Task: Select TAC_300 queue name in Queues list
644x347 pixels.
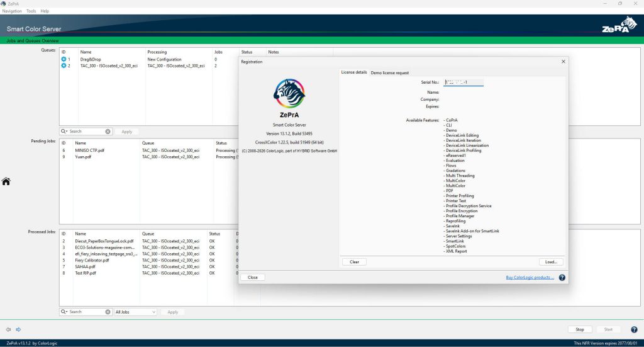Action: point(109,65)
